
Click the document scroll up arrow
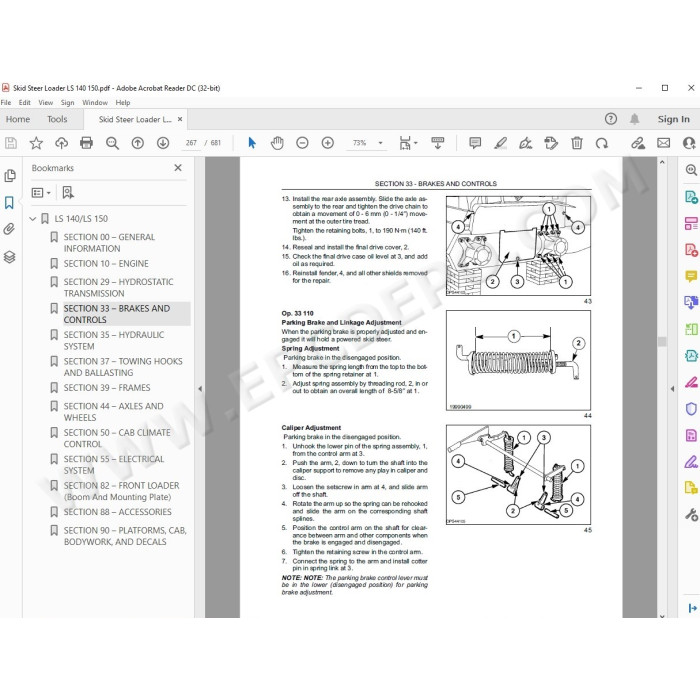coord(662,162)
